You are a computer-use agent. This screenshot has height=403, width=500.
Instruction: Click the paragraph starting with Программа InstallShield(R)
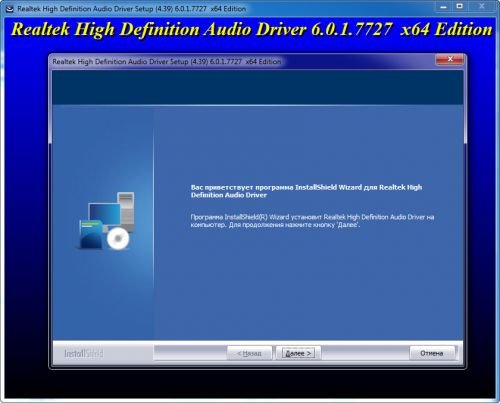pos(312,221)
